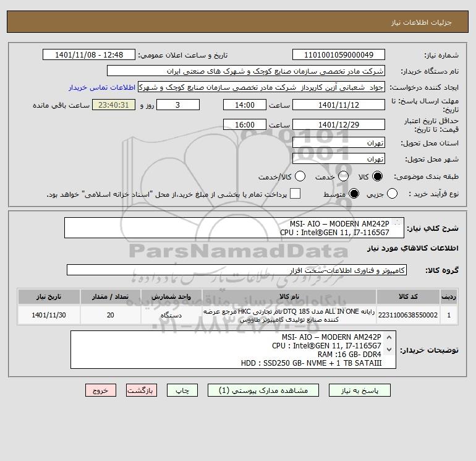The height and width of the screenshot is (461, 476).
Task: Click the response deadline date 1401/11/12
Action: [x=339, y=105]
